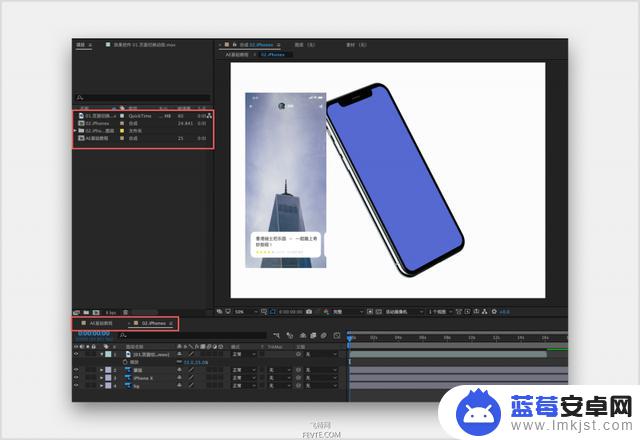The height and width of the screenshot is (440, 640).
Task: Toggle mask and shape path visibility icon
Action: pyautogui.click(x=273, y=311)
